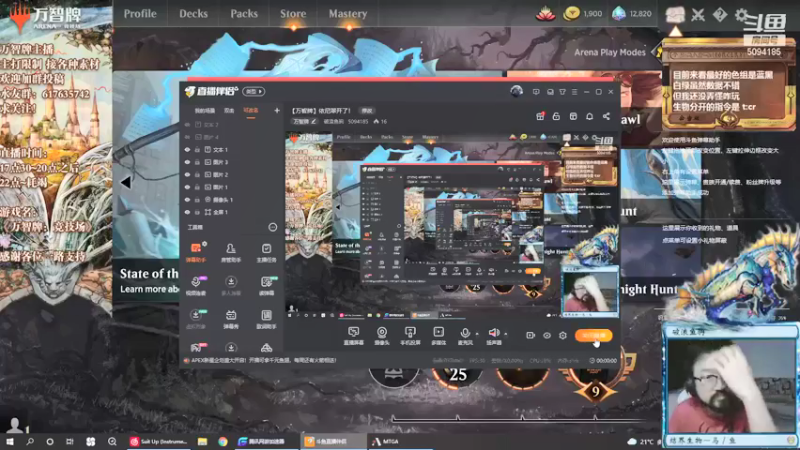800x450 pixels.
Task: Open the Store tab in MTG Arena
Action: [x=293, y=14]
